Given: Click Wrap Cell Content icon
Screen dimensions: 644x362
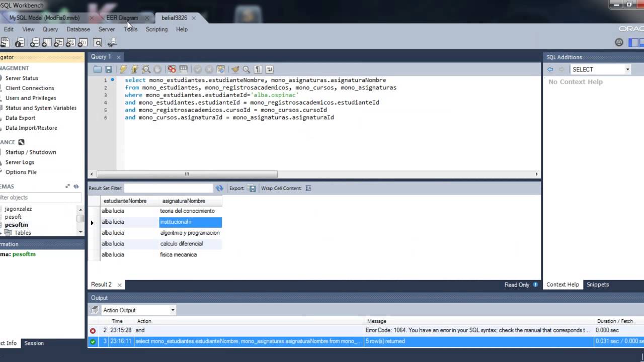Looking at the screenshot, I should [308, 188].
